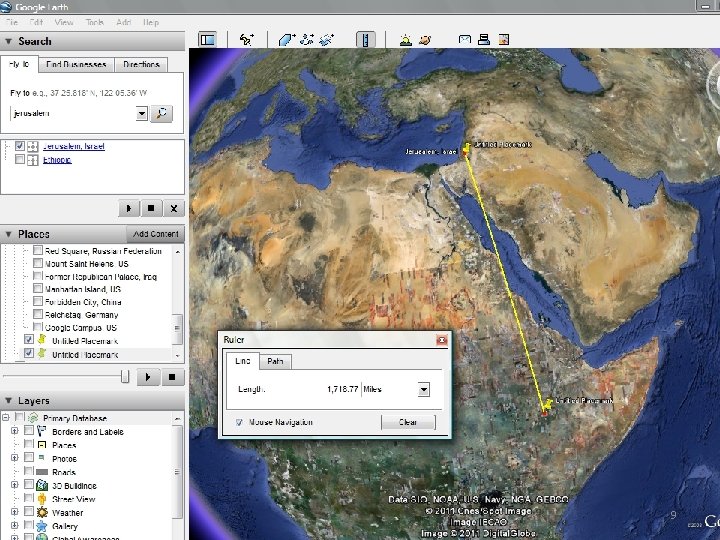Click the planet switcher icon
Viewport: 720px width, 540px height.
(x=425, y=40)
